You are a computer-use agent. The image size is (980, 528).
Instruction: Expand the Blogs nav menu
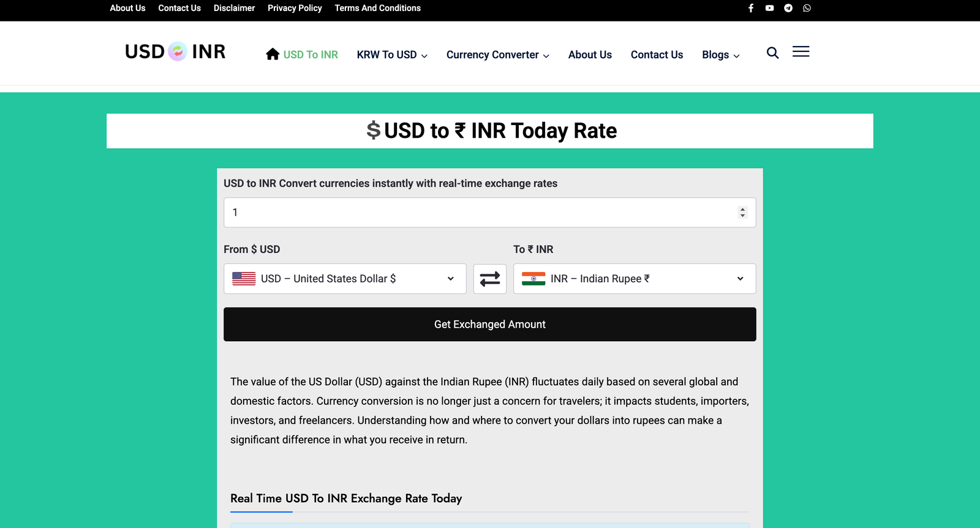(720, 55)
